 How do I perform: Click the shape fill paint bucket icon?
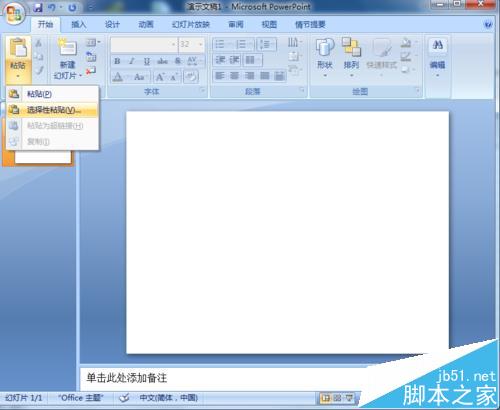click(407, 43)
